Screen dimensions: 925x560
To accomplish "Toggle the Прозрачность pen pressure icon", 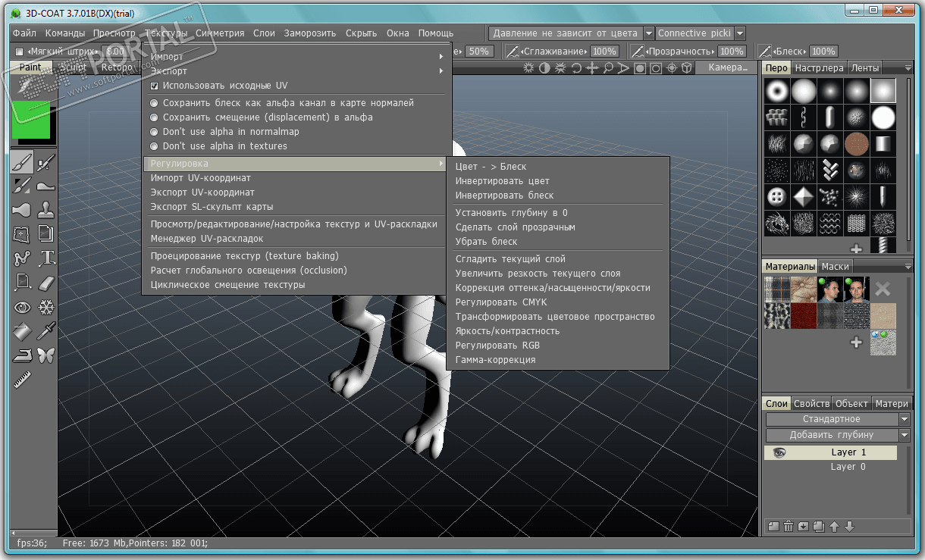I will pos(636,52).
